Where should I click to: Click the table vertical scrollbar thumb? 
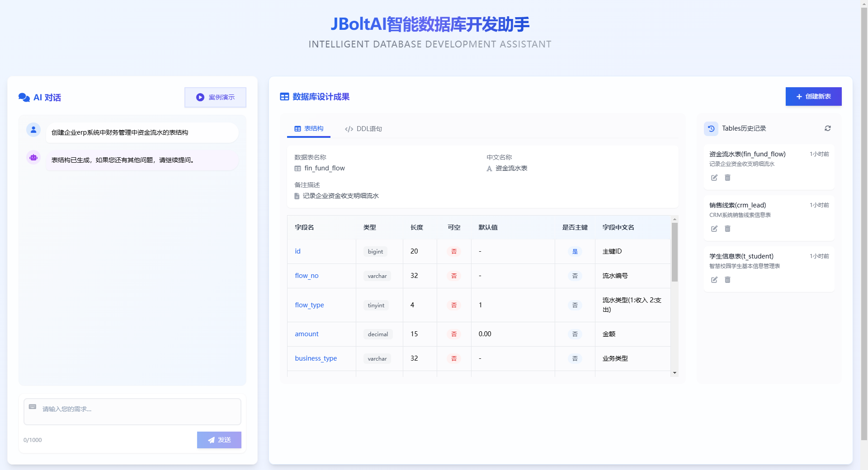[675, 252]
